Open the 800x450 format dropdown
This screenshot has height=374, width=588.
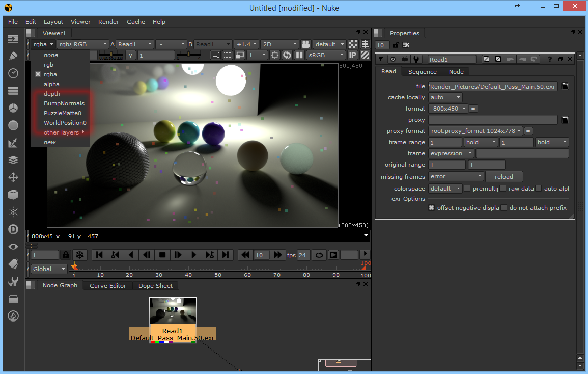449,109
